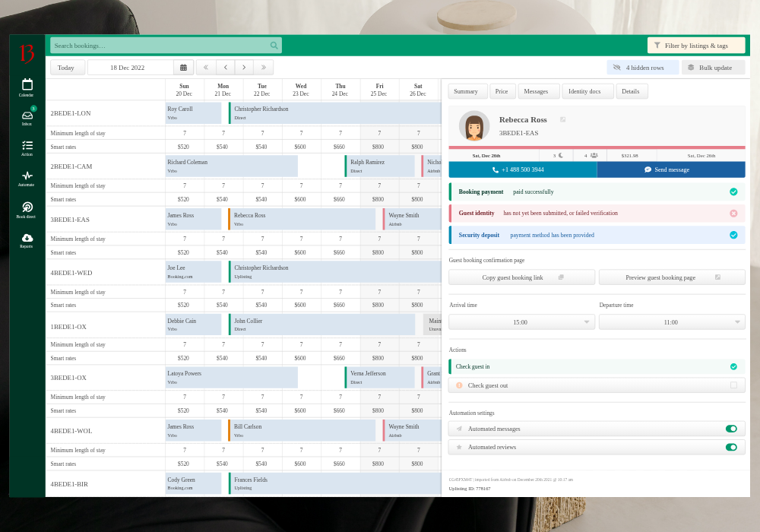Open Frances Fields Uplisting booking
Screen dimensions: 760x532
pyautogui.click(x=335, y=483)
